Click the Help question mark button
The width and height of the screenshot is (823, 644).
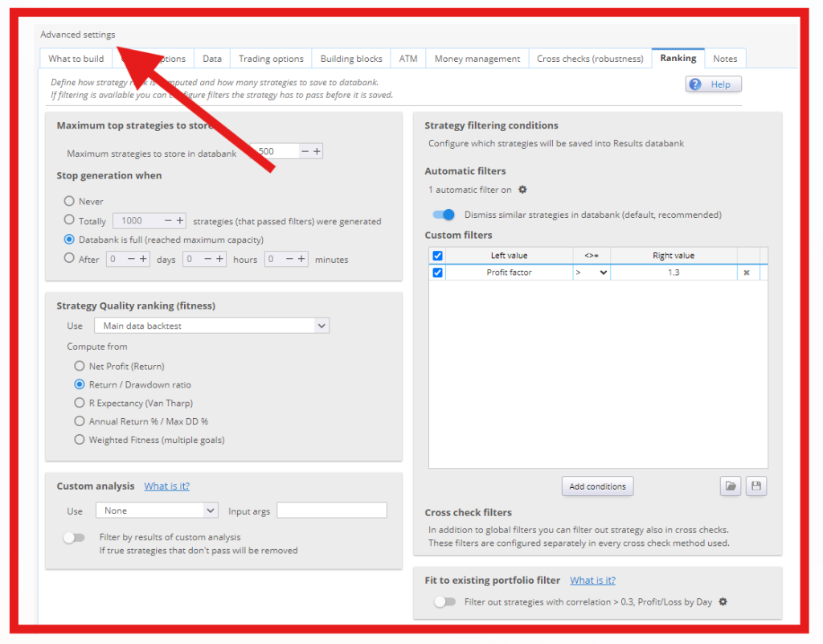713,84
